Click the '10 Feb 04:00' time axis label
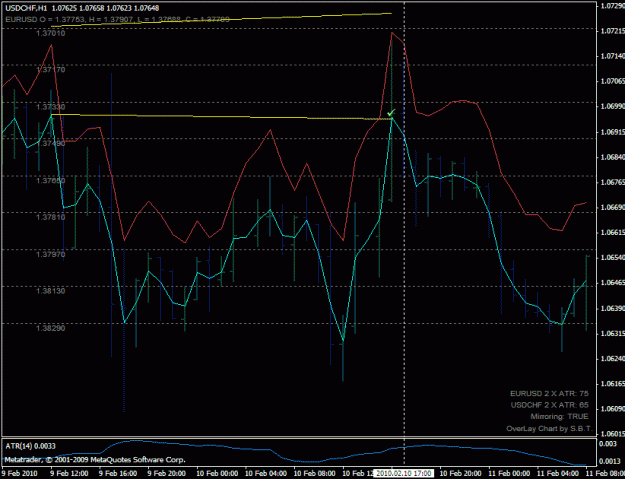 point(266,473)
